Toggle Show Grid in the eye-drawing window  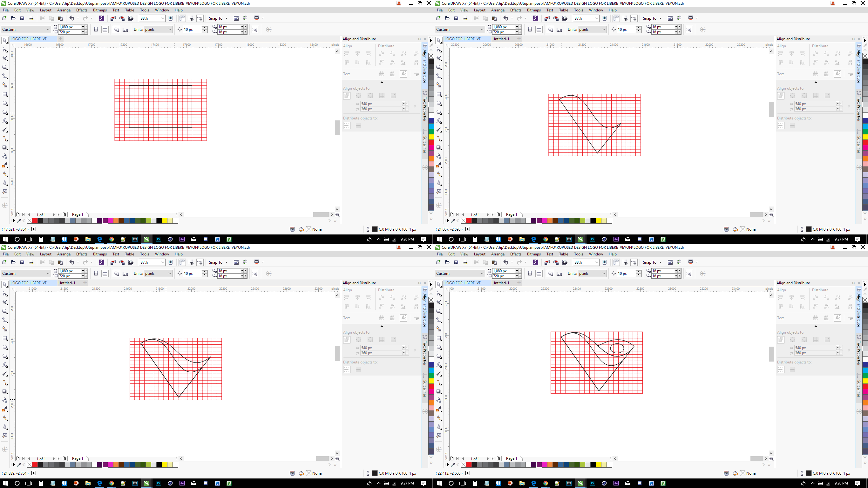tap(625, 262)
